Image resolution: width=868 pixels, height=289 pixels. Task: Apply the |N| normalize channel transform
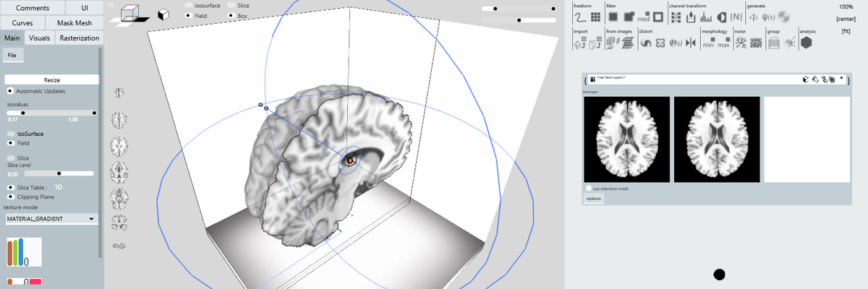[x=736, y=17]
